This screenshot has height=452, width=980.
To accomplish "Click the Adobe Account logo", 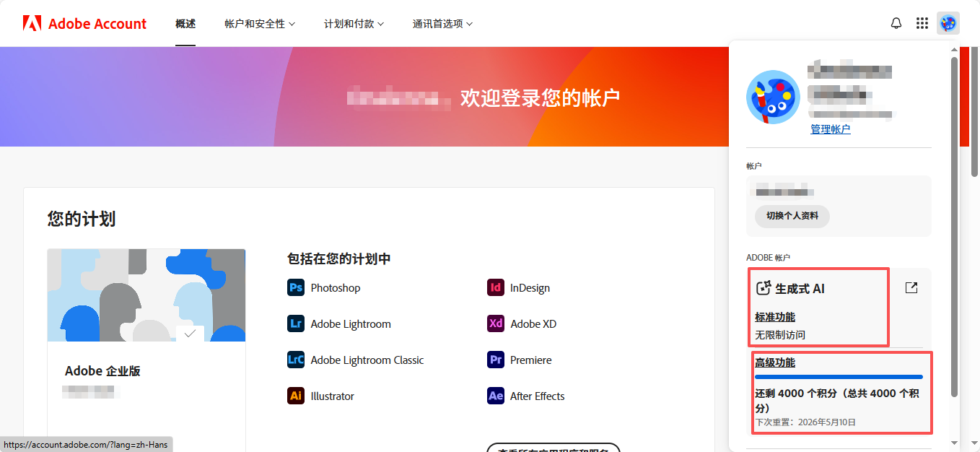I will point(84,24).
